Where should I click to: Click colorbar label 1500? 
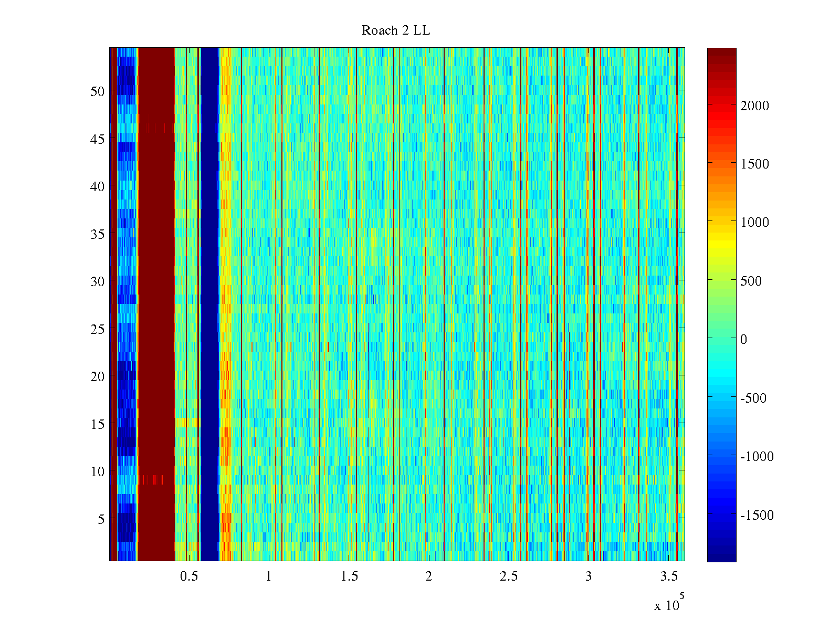pyautogui.click(x=755, y=164)
